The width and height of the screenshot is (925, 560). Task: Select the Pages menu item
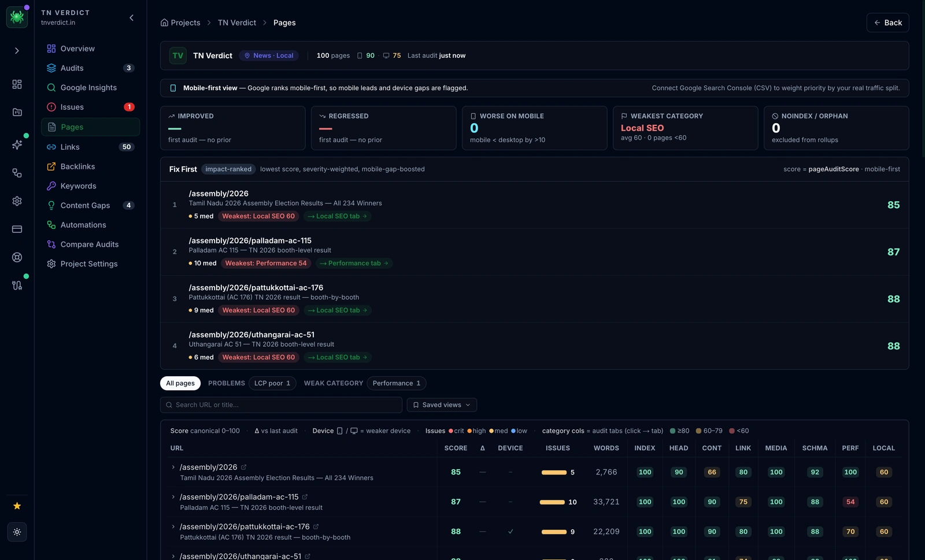(x=91, y=127)
